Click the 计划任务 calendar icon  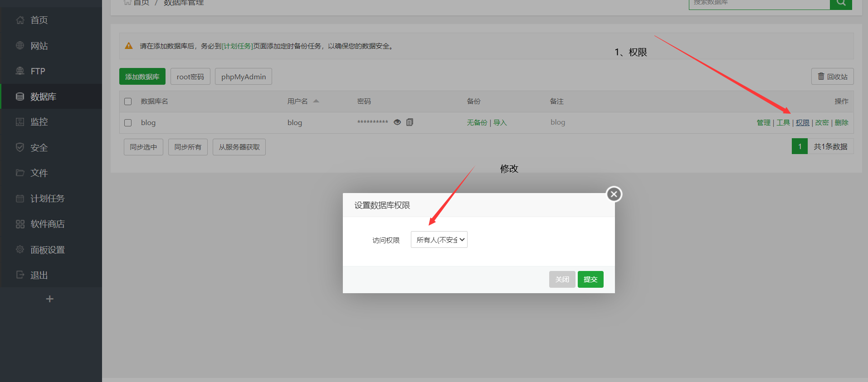pos(20,198)
